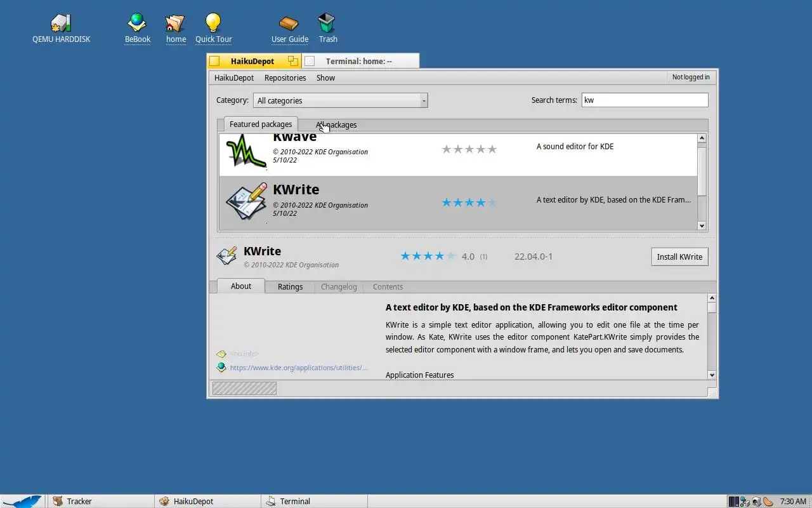The height and width of the screenshot is (508, 812).
Task: Switch to Tracker in the Deskbar
Action: point(100,501)
